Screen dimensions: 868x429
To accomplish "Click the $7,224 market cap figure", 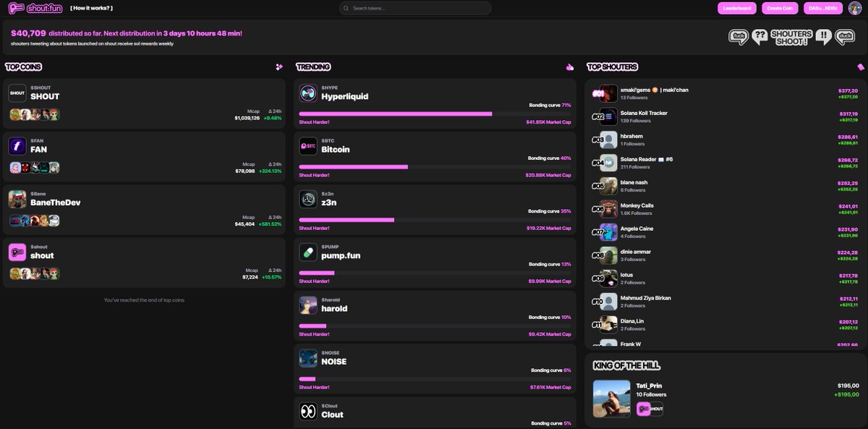I will (x=250, y=276).
